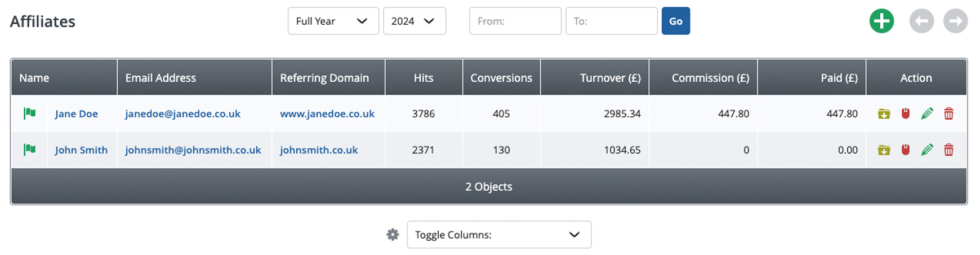The height and width of the screenshot is (255, 980).
Task: Click the green flag beside Jane Doe
Action: 29,113
